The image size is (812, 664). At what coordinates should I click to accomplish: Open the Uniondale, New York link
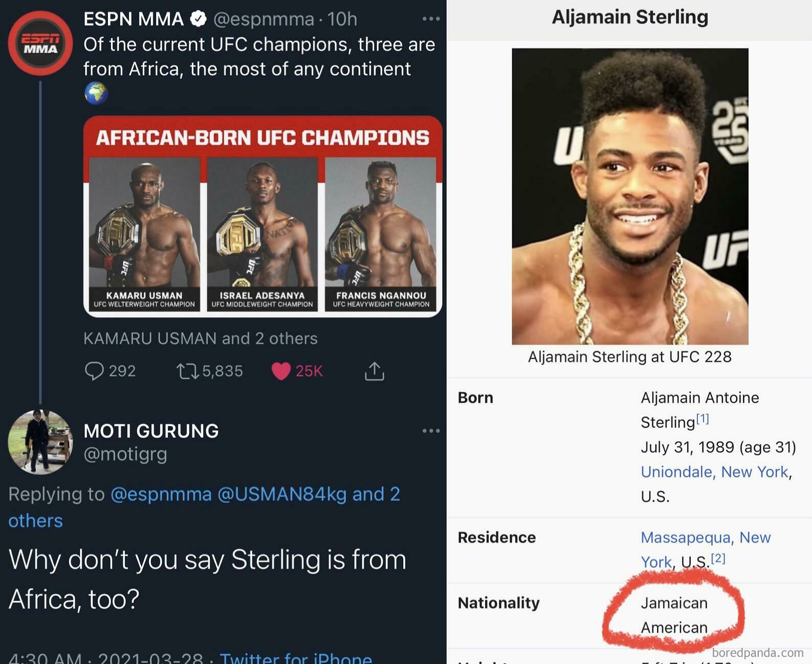714,472
